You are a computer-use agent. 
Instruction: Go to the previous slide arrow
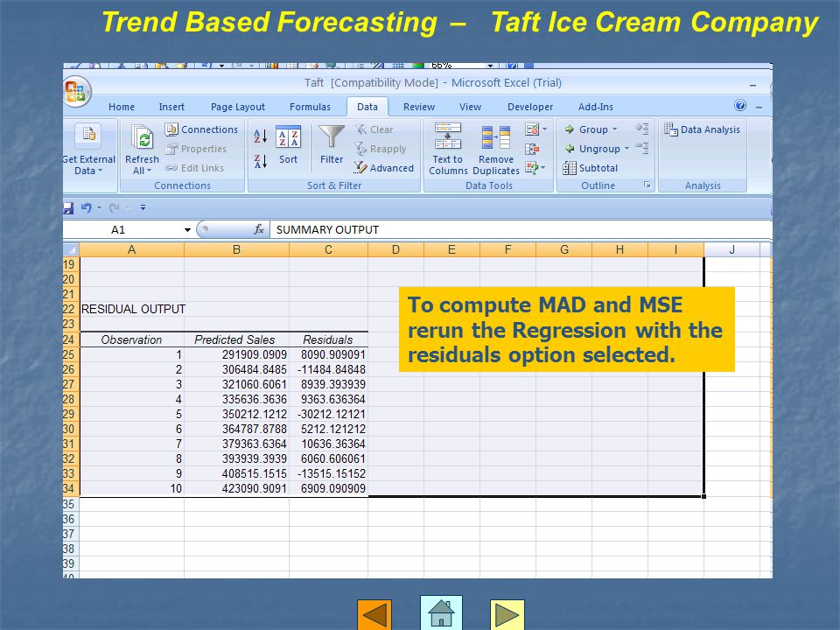374,614
